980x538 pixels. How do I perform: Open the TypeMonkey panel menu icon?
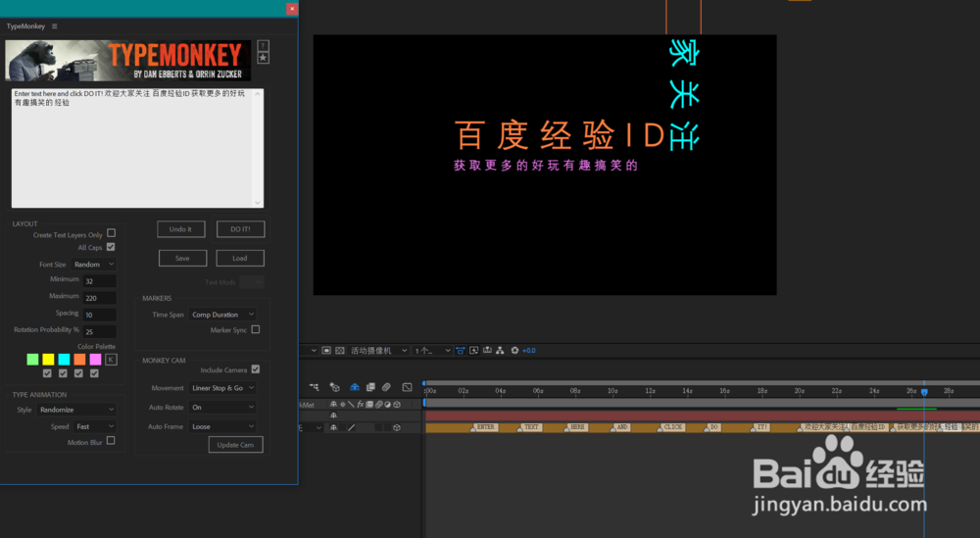tap(54, 26)
